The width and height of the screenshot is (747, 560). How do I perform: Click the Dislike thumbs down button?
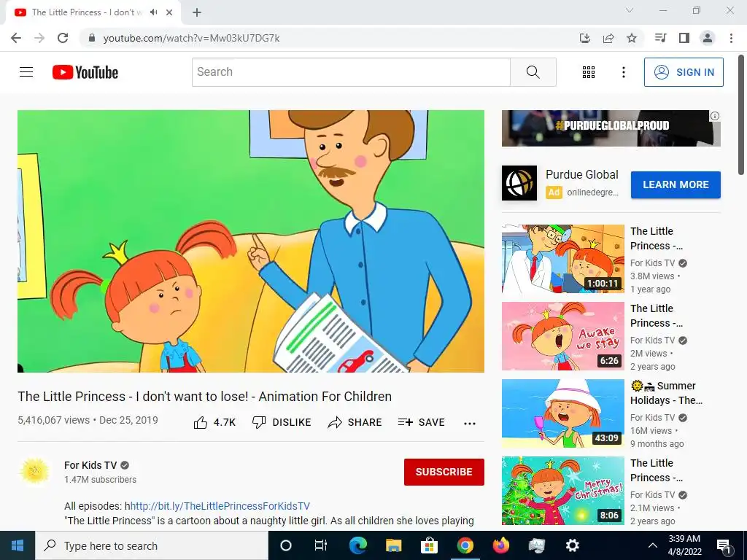(282, 422)
